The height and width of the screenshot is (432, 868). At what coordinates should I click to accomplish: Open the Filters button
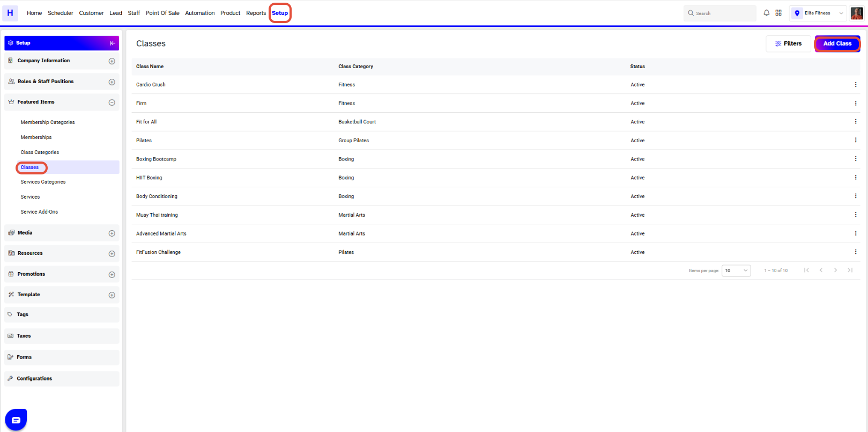789,43
